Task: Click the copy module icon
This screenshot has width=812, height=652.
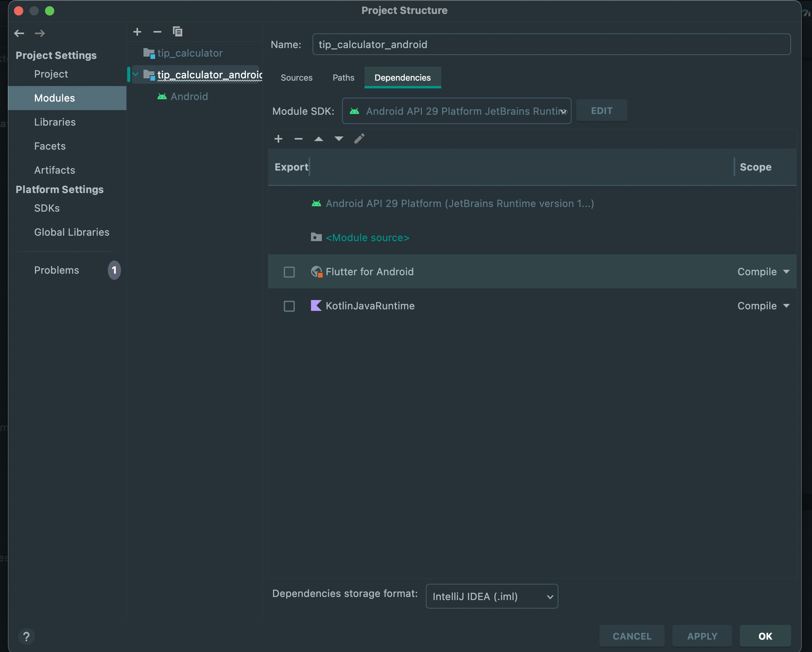Action: pos(178,32)
